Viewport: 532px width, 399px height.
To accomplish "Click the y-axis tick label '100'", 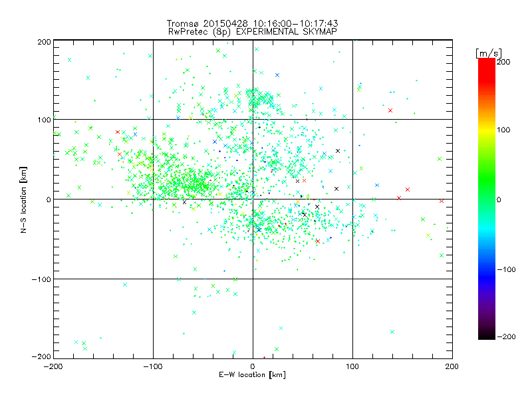I will (x=44, y=120).
